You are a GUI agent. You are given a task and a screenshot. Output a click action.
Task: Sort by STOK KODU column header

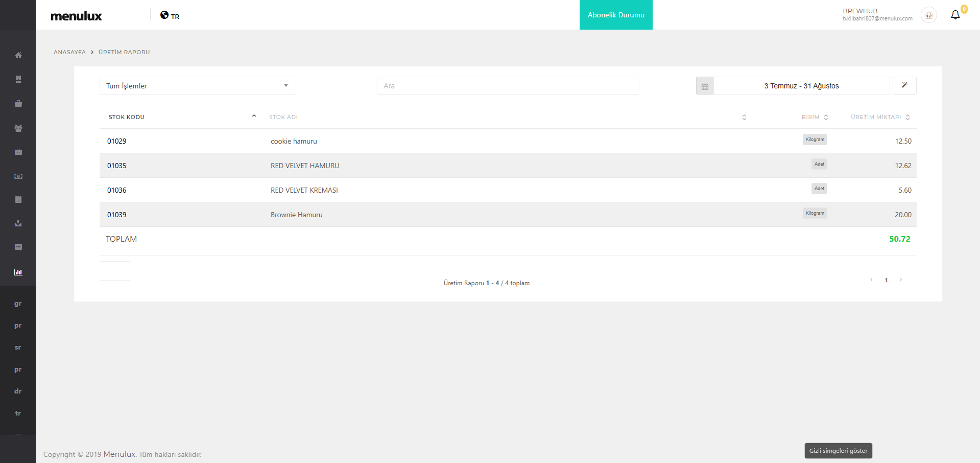[127, 117]
